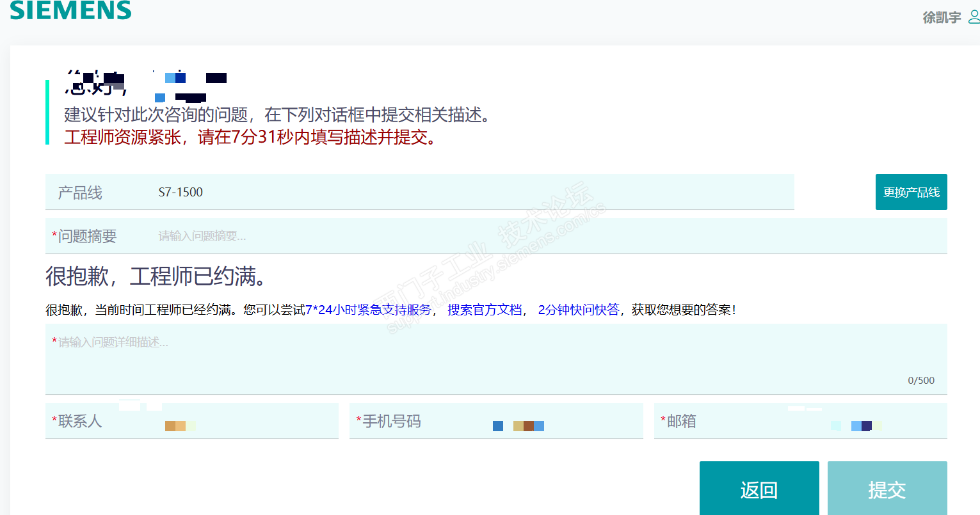The width and height of the screenshot is (980, 515).
Task: Click the 返回 button
Action: (759, 489)
